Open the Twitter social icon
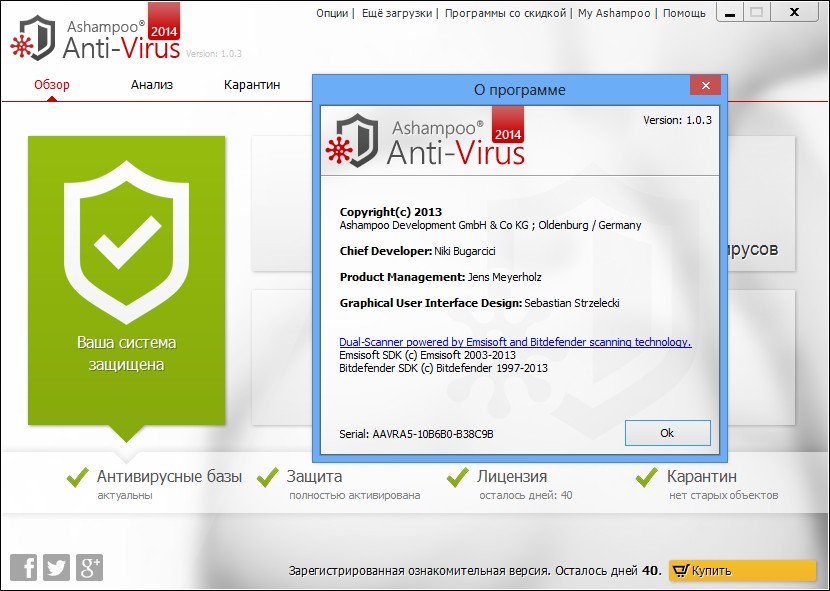The height and width of the screenshot is (591, 830). [56, 568]
